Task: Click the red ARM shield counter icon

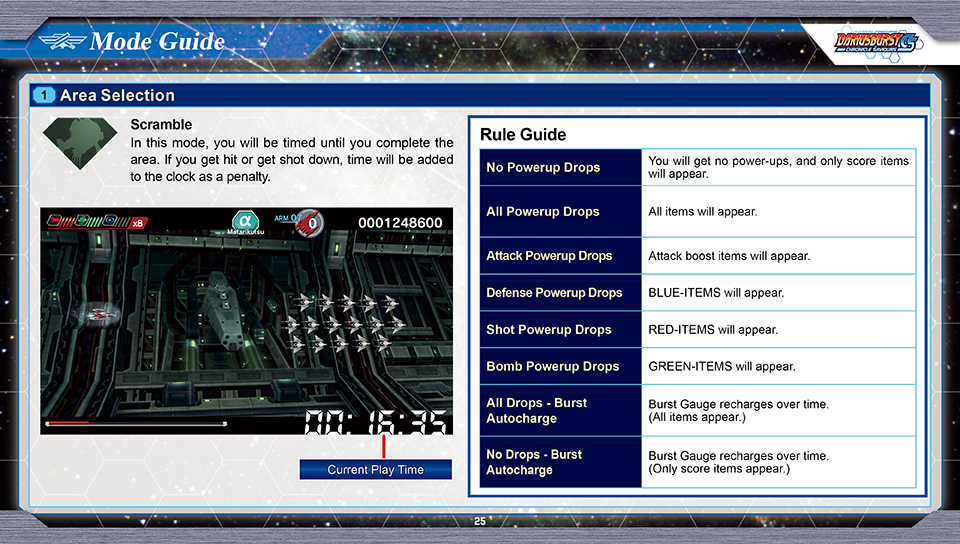Action: tap(313, 223)
